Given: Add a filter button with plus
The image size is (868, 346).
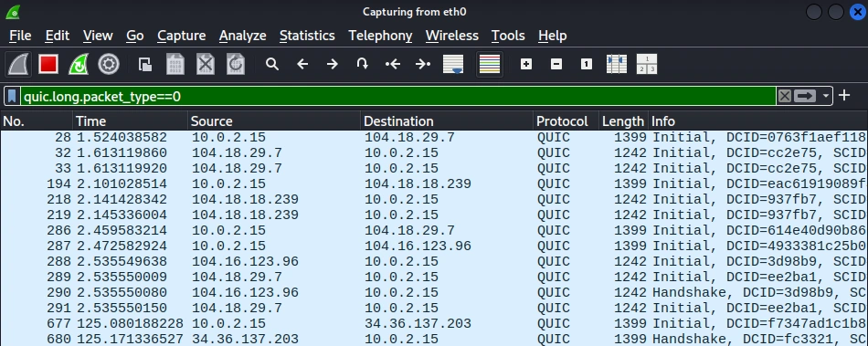Looking at the screenshot, I should click(x=844, y=96).
